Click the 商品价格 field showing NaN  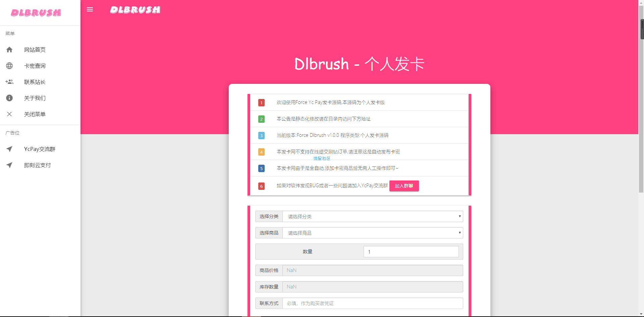(373, 270)
